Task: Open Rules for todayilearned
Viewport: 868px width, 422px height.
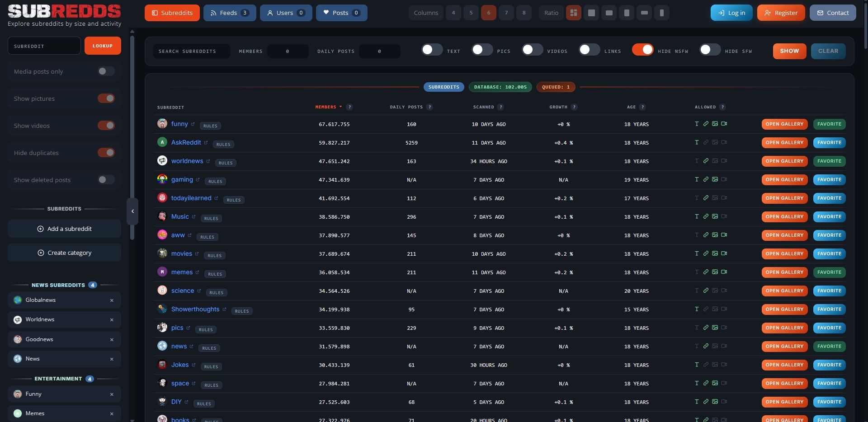Action: 234,200
